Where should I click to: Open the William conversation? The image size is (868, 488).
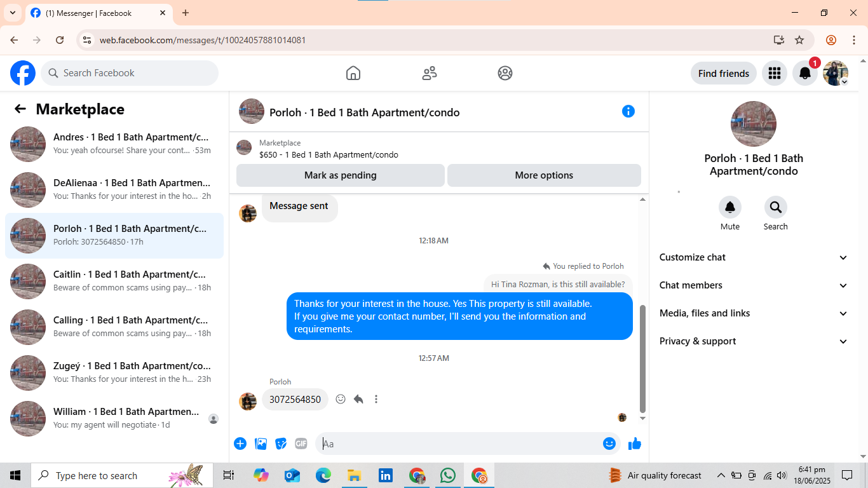pyautogui.click(x=114, y=419)
